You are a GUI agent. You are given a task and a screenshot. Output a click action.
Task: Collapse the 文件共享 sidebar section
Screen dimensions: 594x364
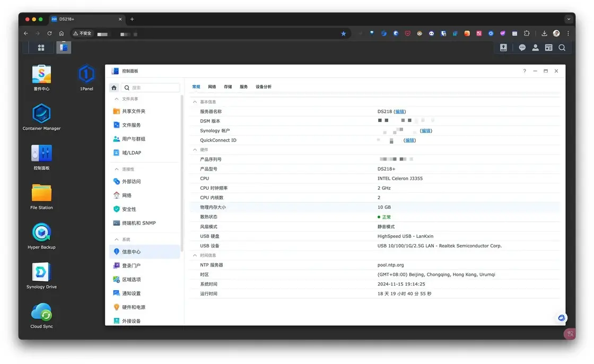[x=117, y=99]
